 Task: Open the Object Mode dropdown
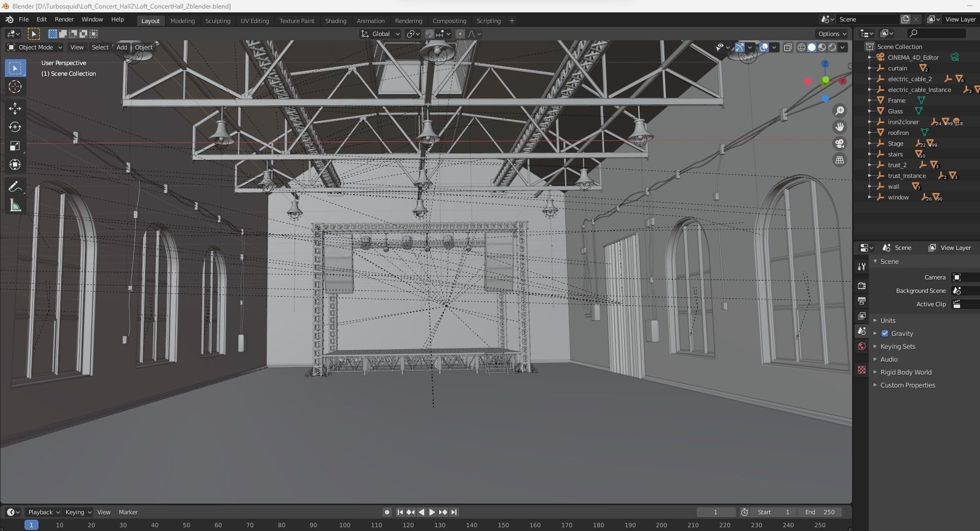pos(34,47)
